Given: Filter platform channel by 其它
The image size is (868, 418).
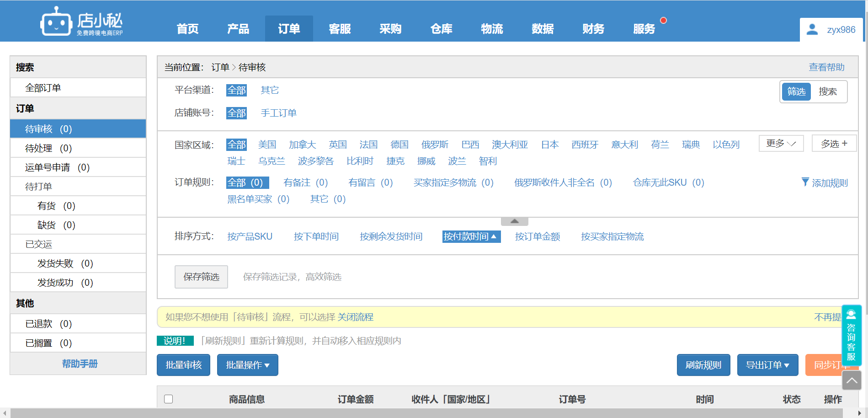Looking at the screenshot, I should (270, 90).
